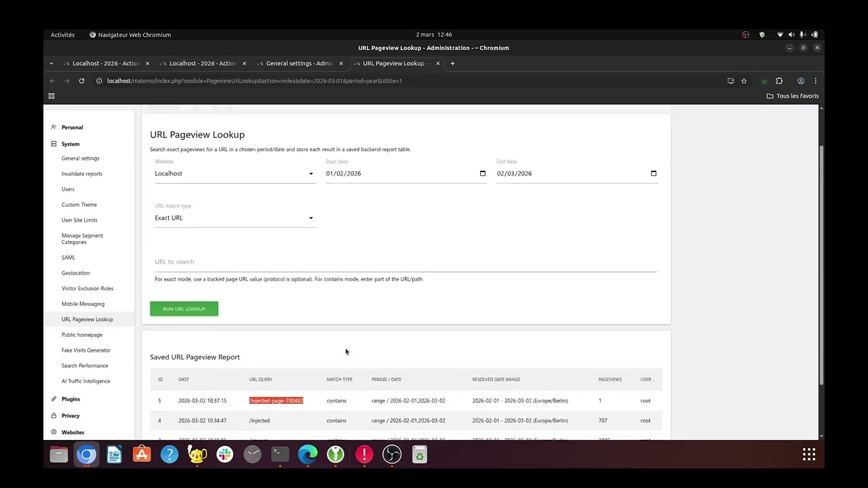Expand the Personal menu section
Image resolution: width=868 pixels, height=488 pixels.
72,127
